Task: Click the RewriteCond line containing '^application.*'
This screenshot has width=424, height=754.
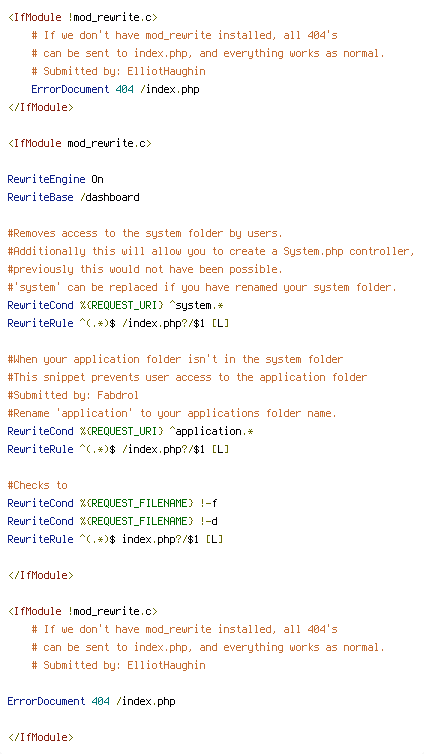Action: [x=130, y=431]
